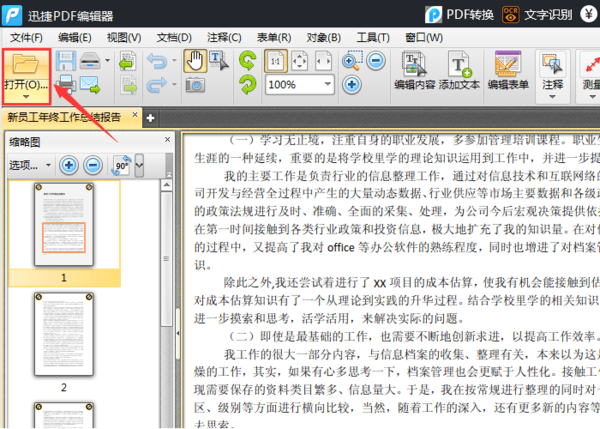Click the undo arrow icon
This screenshot has width=600, height=429.
[157, 61]
